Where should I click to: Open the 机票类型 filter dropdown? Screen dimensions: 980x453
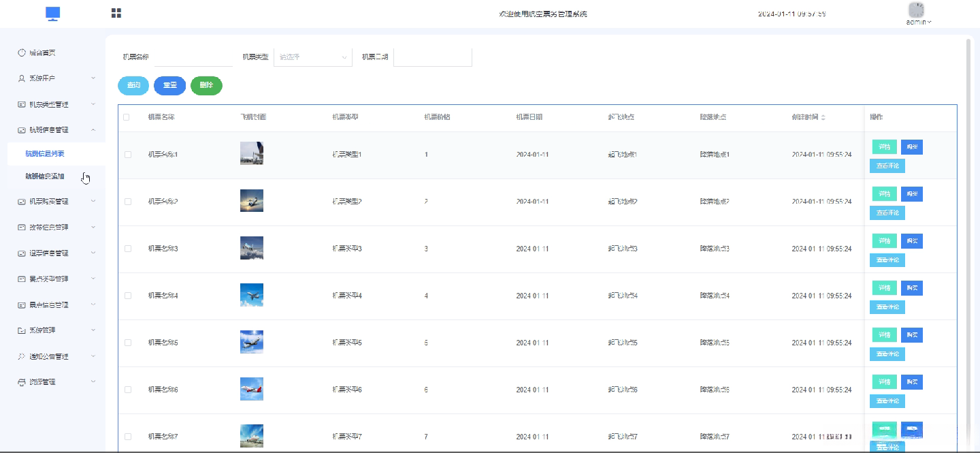(312, 57)
